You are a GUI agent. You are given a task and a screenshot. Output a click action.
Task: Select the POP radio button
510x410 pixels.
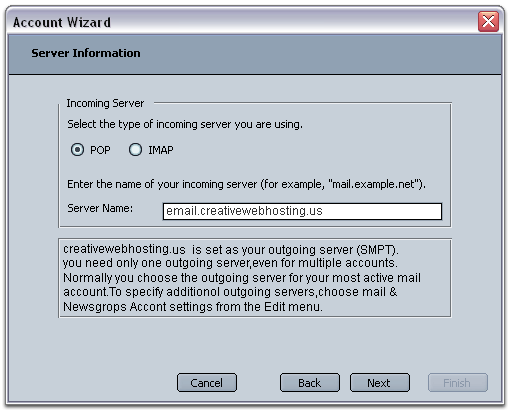coord(77,150)
